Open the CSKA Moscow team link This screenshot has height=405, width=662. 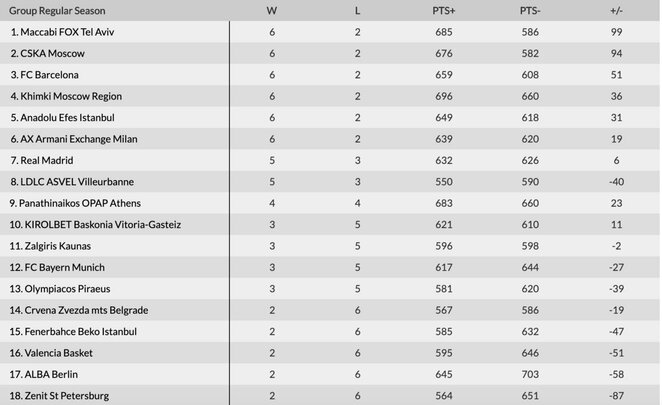52,53
